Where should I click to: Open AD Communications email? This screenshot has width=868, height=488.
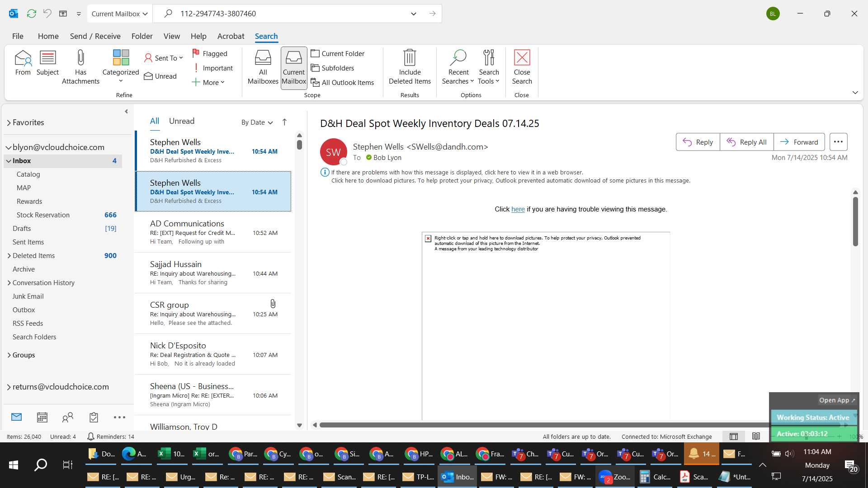tap(213, 232)
